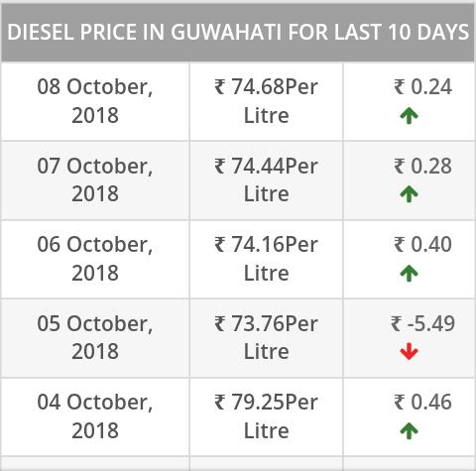Click the ₹ 79.25 Per Litre price cell

267,416
